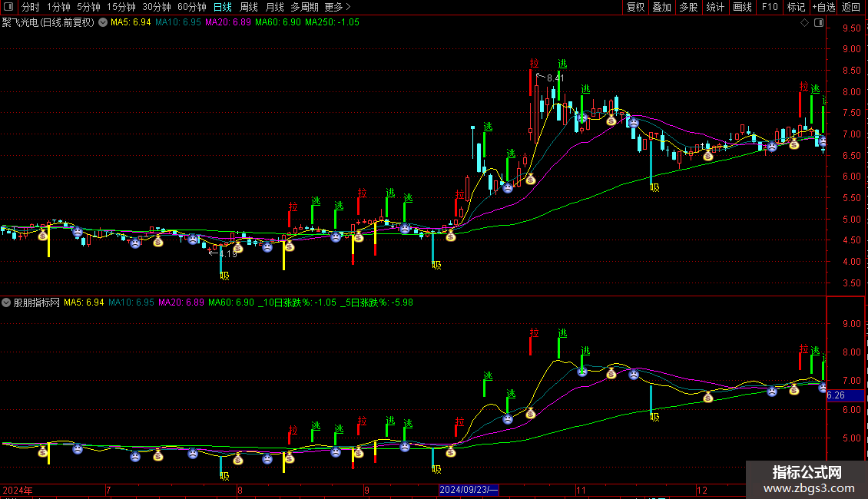Click month 11 marker on time axis
This screenshot has width=868, height=499.
pyautogui.click(x=581, y=490)
